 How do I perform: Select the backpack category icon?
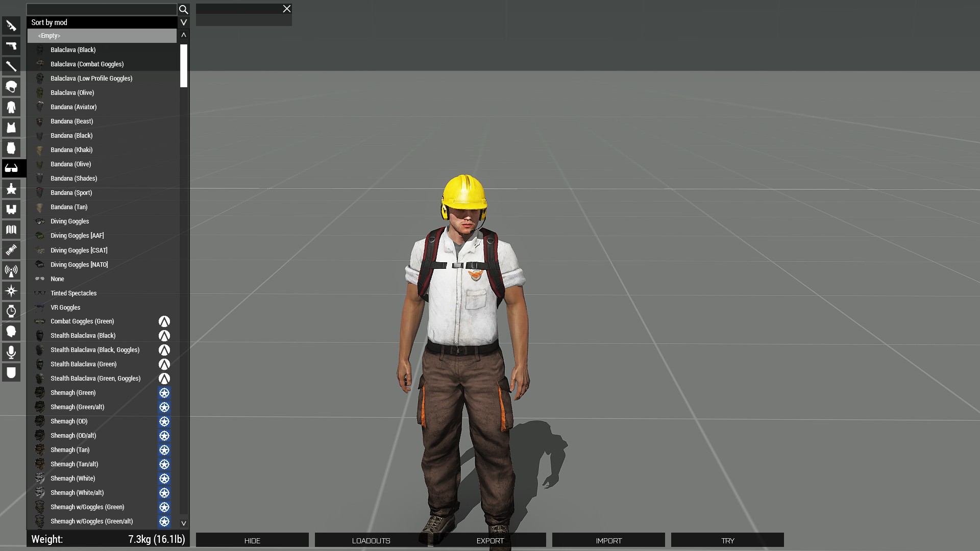pyautogui.click(x=11, y=148)
